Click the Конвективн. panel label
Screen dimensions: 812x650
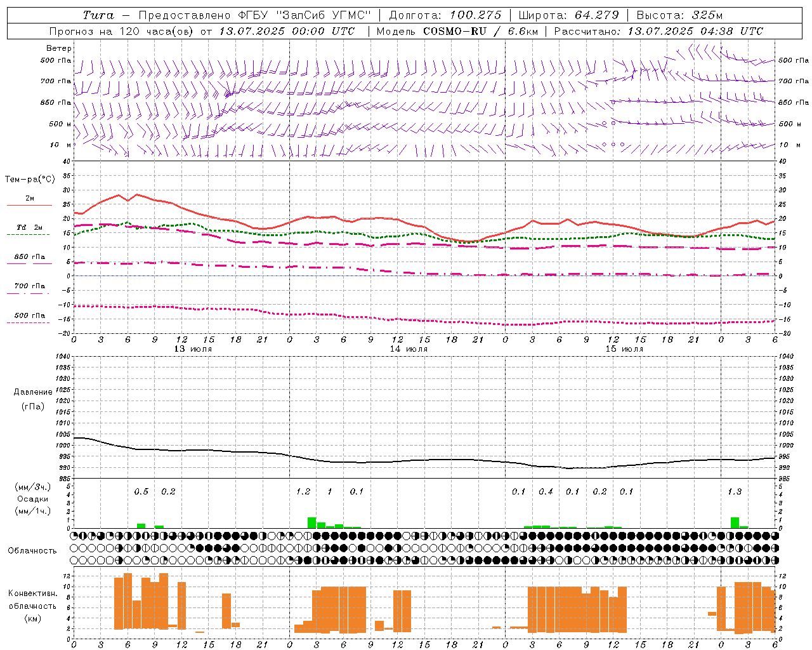(x=32, y=594)
